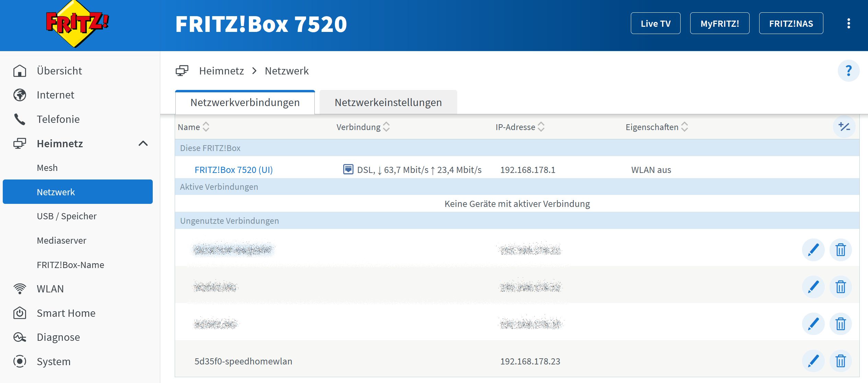Switch to Netzwerkeinstellungen tab
This screenshot has width=868, height=383.
pyautogui.click(x=388, y=102)
